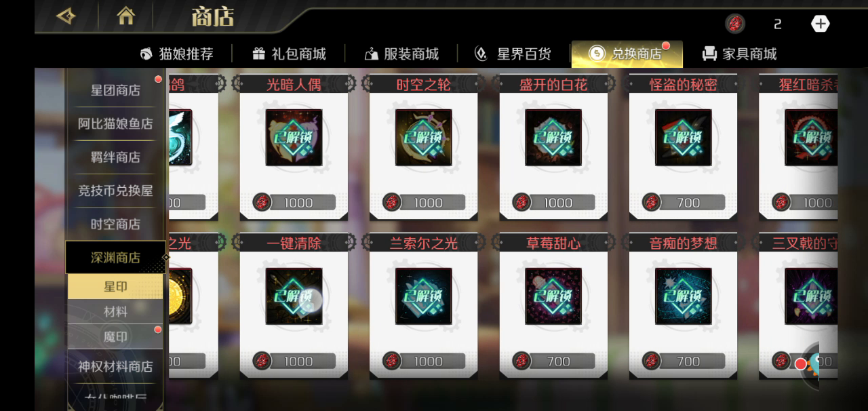Image resolution: width=868 pixels, height=411 pixels.
Task: Select 材料 sub-category
Action: (x=115, y=312)
